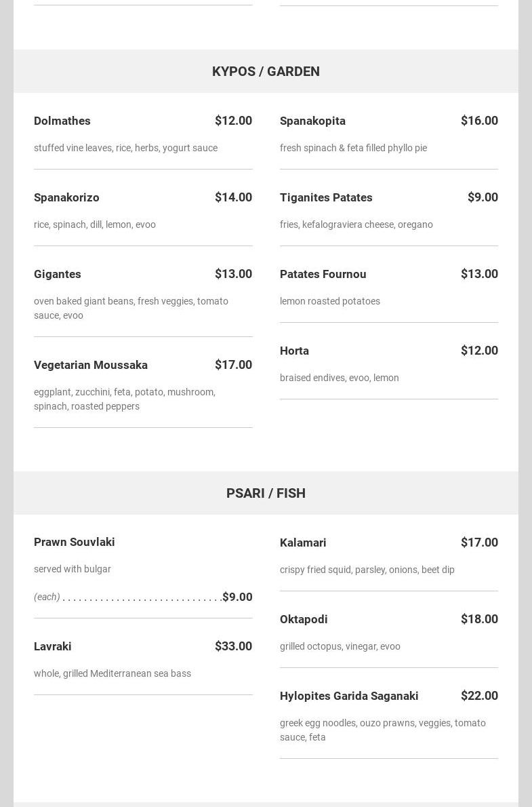Click the $9.00 each price for Prawn Souvlaki

click(237, 597)
